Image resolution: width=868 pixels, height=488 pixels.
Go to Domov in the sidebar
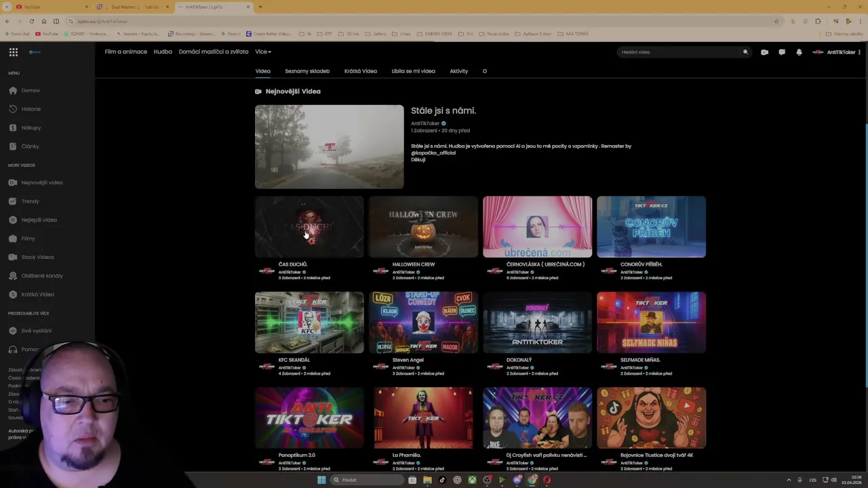pos(24,90)
